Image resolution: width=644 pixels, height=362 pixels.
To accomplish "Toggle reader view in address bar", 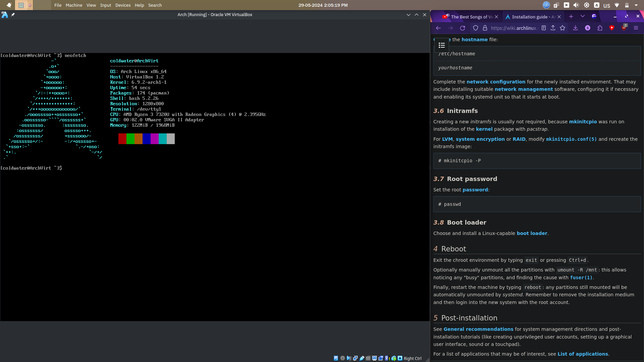I will [544, 28].
